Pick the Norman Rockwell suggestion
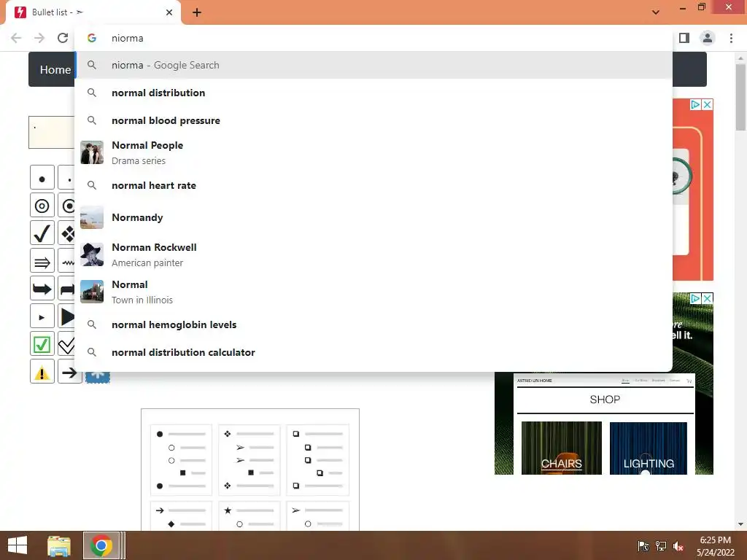 (x=373, y=254)
